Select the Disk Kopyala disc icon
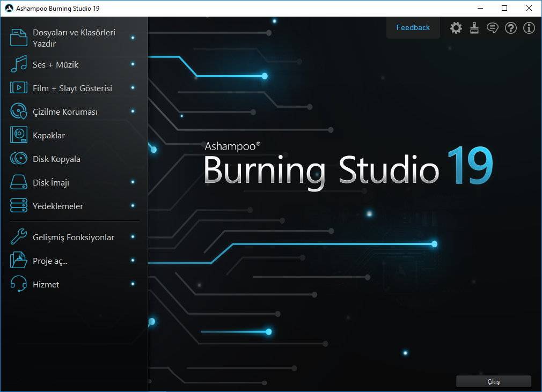The width and height of the screenshot is (542, 392). coord(19,159)
